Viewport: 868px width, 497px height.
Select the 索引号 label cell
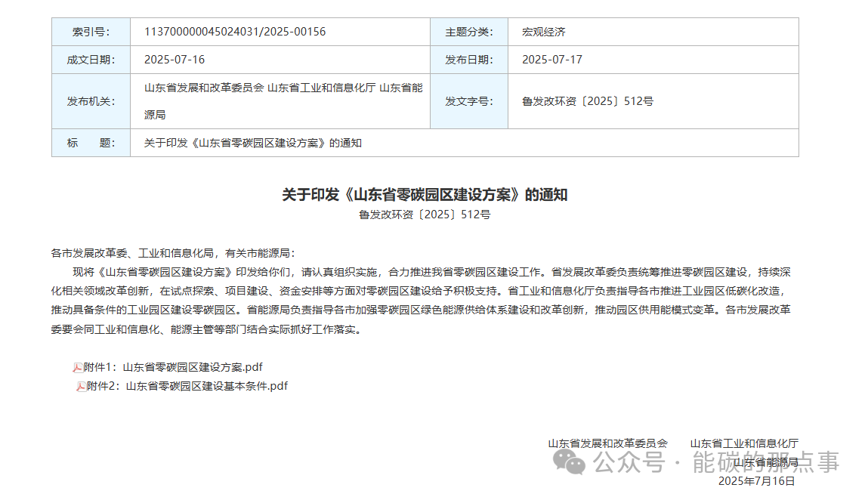(91, 32)
